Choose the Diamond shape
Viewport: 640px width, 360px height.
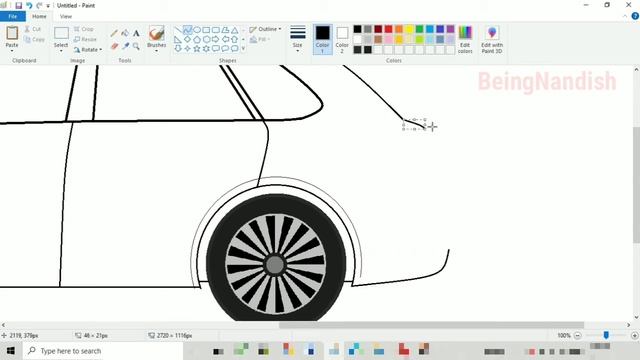[187, 40]
